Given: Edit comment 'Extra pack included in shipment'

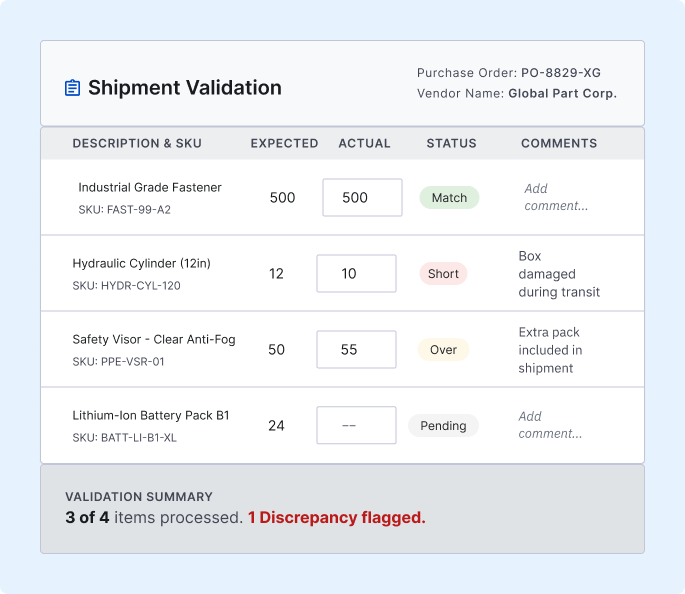Looking at the screenshot, I should [x=550, y=350].
